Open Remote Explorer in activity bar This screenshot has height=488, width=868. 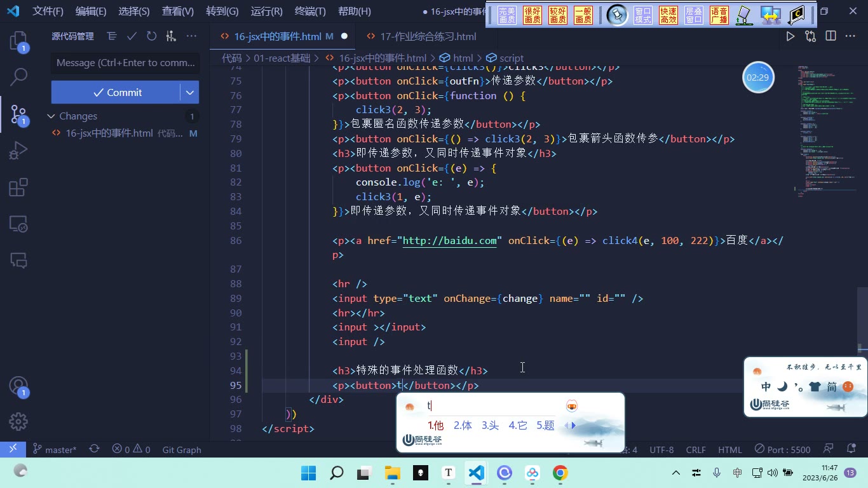click(18, 224)
